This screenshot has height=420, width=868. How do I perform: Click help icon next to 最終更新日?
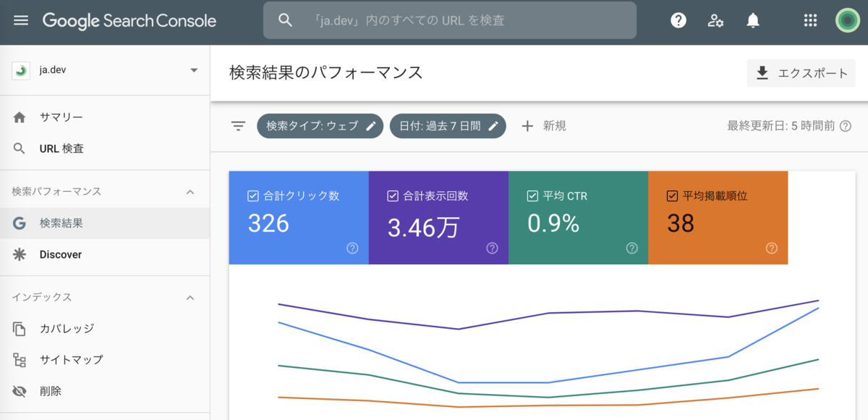coord(845,126)
